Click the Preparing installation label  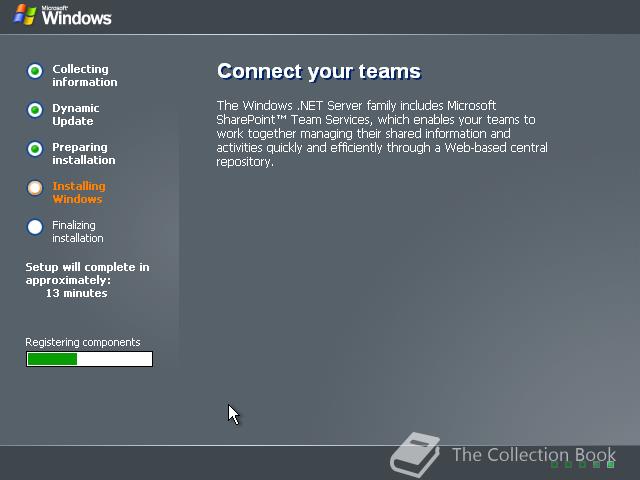(x=84, y=153)
